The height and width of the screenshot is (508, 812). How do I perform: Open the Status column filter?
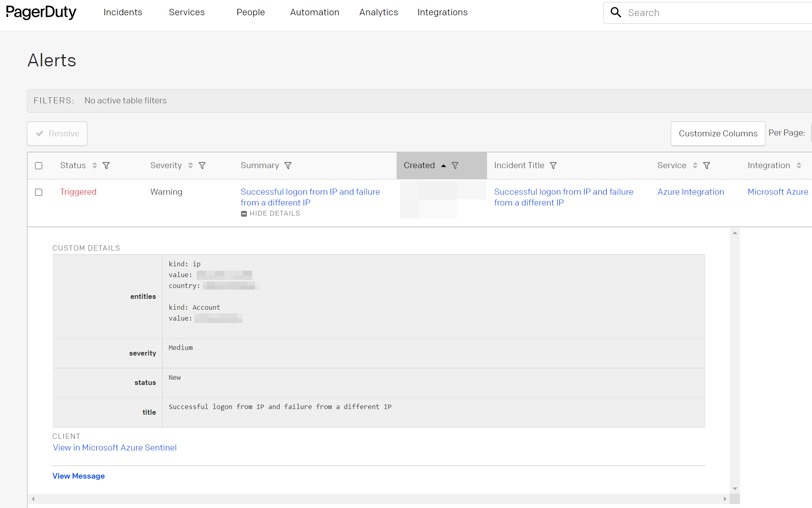(106, 165)
